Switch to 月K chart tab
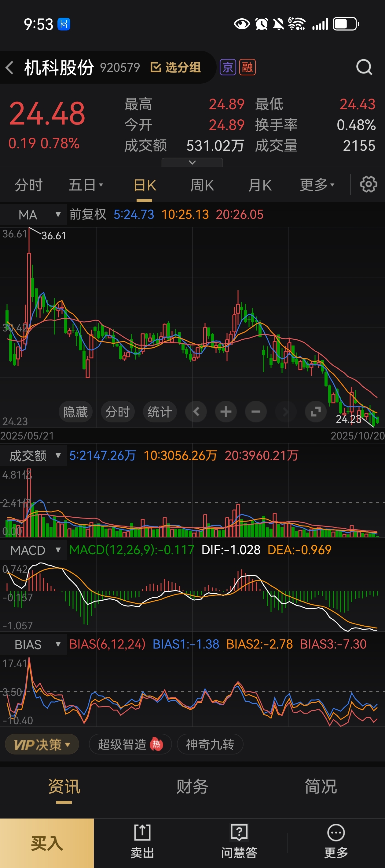 tap(260, 185)
